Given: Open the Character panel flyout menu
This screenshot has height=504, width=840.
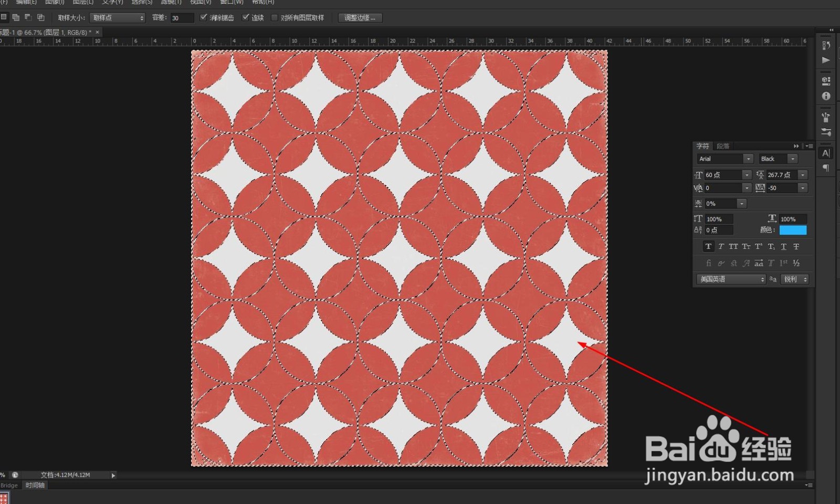Looking at the screenshot, I should point(810,146).
